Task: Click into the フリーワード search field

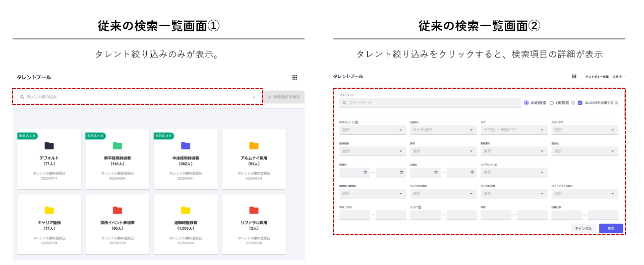Action: pyautogui.click(x=430, y=103)
